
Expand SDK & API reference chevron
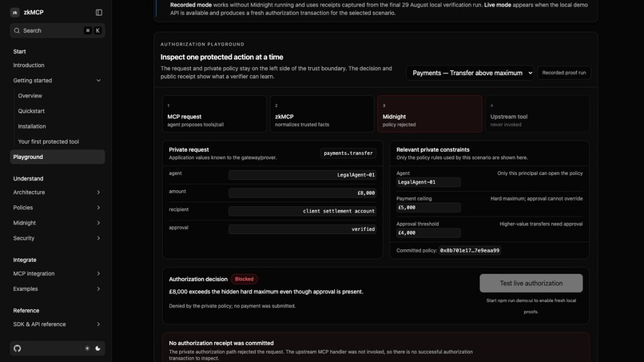coord(98,324)
